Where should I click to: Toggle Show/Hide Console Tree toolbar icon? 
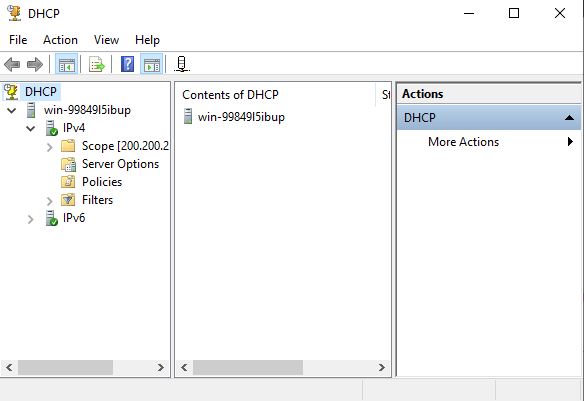tap(67, 64)
